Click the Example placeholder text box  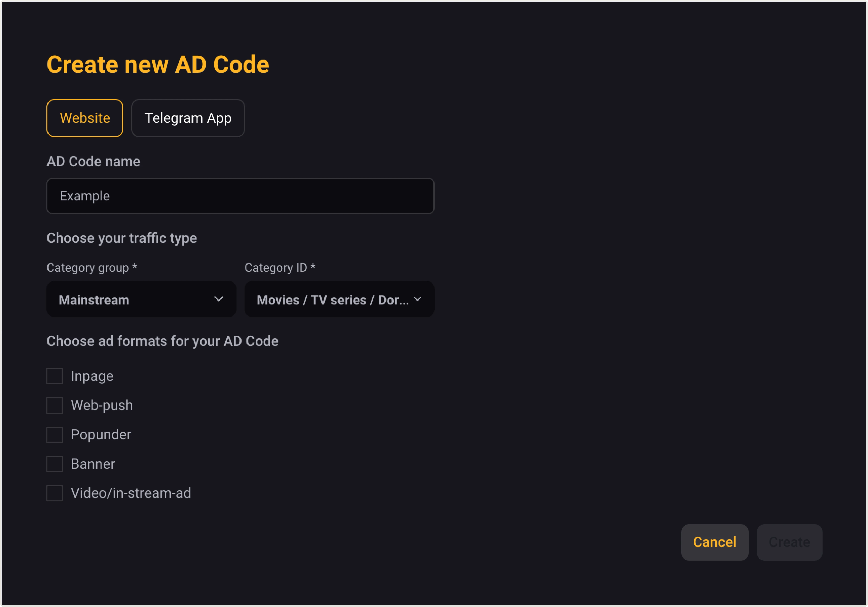point(240,196)
